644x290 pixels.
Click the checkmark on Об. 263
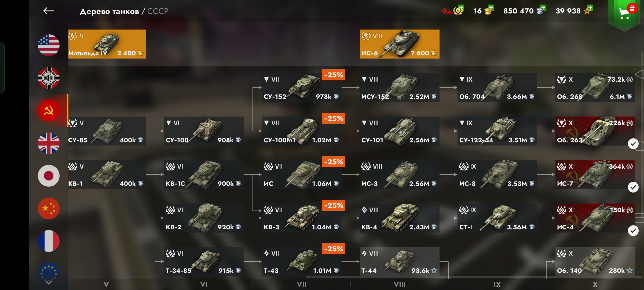tap(633, 144)
